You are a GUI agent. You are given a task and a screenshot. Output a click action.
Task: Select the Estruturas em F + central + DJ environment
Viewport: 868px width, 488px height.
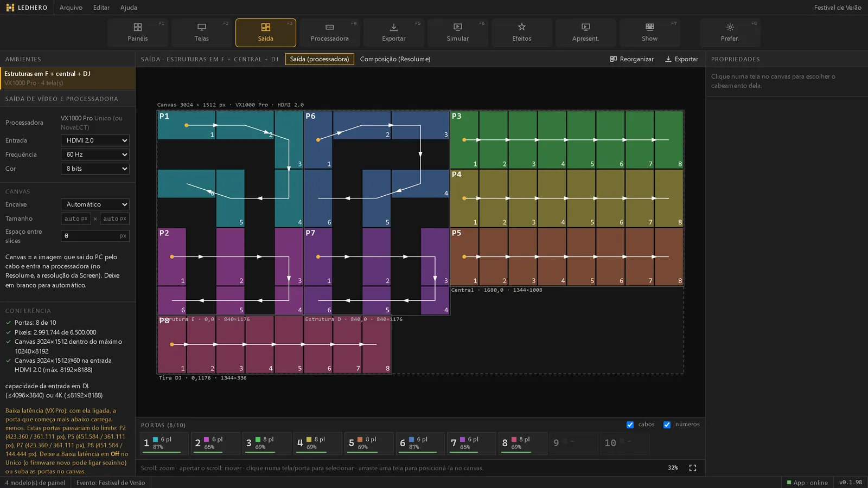click(x=68, y=78)
